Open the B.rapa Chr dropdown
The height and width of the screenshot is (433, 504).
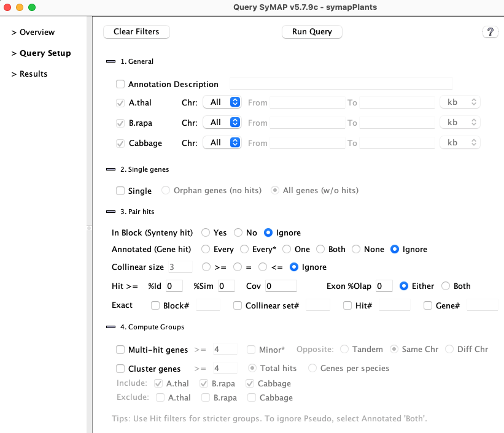[x=222, y=123]
